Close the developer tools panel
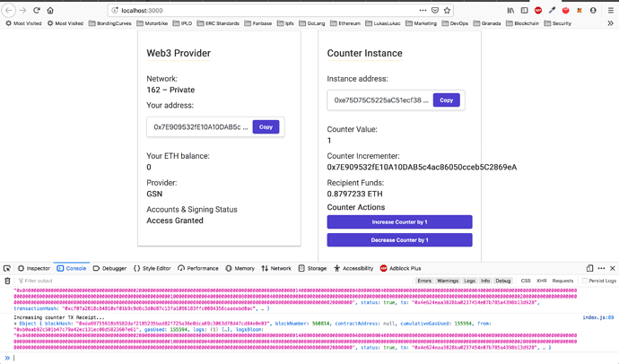The height and width of the screenshot is (364, 619). coord(613,268)
